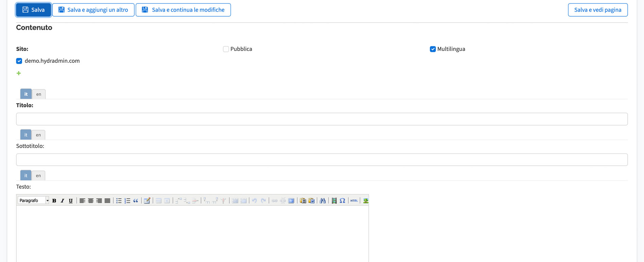Focus the Titolo input field
This screenshot has height=262, width=644.
pos(322,119)
